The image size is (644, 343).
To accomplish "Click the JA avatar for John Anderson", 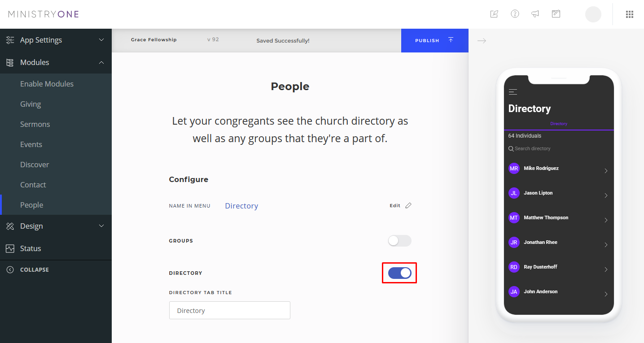I will coord(514,292).
